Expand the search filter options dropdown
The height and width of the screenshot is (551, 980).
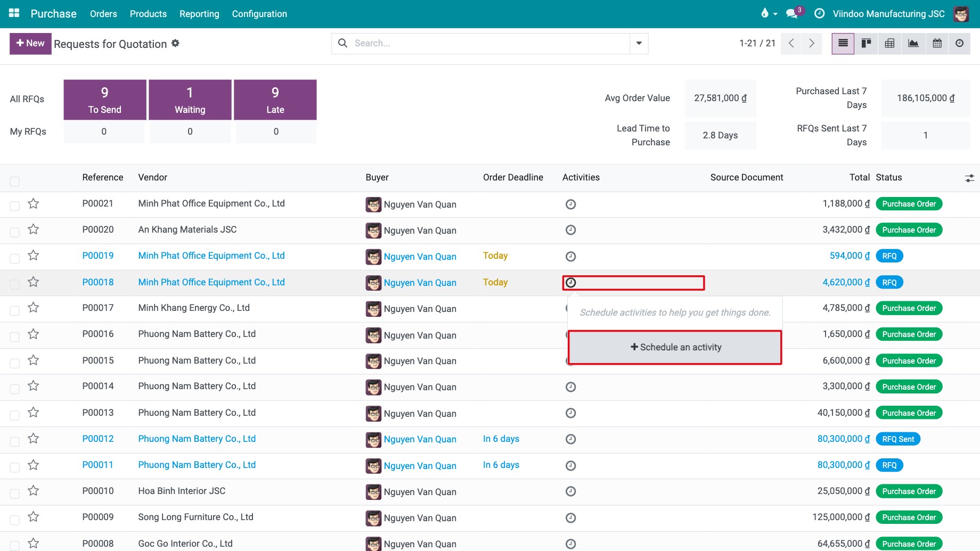pyautogui.click(x=639, y=44)
